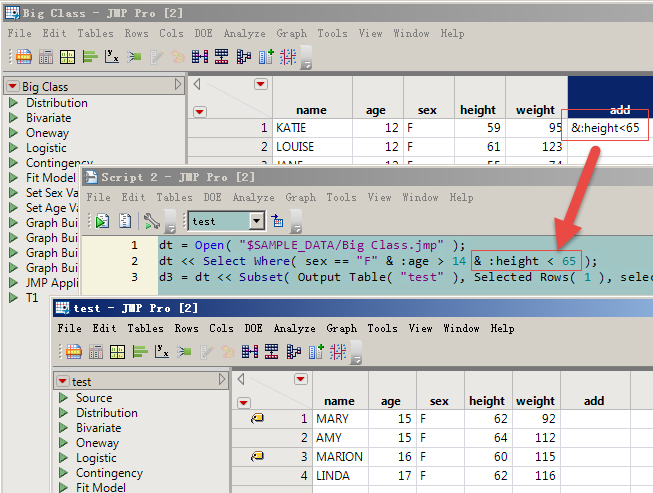Open Big Class red triangle table menu
The height and width of the screenshot is (493, 653).
tap(11, 87)
